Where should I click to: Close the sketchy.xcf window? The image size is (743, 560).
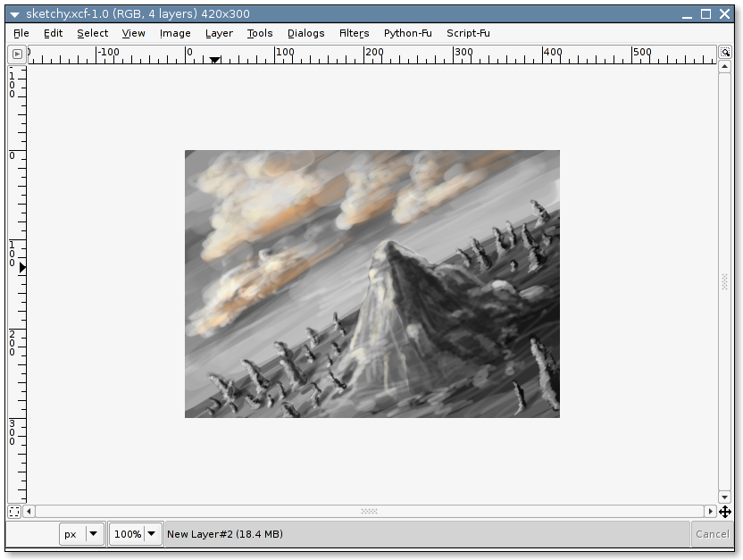[724, 14]
